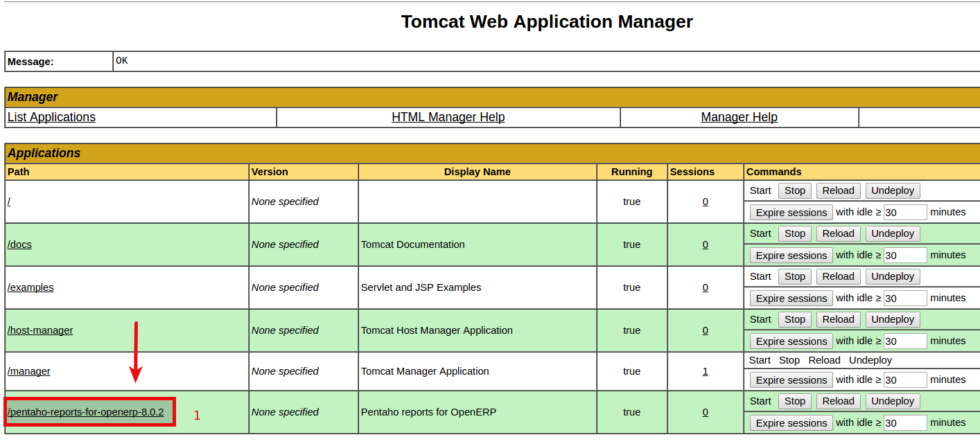Focus idle minutes field for /docs
The image size is (980, 446).
(905, 256)
